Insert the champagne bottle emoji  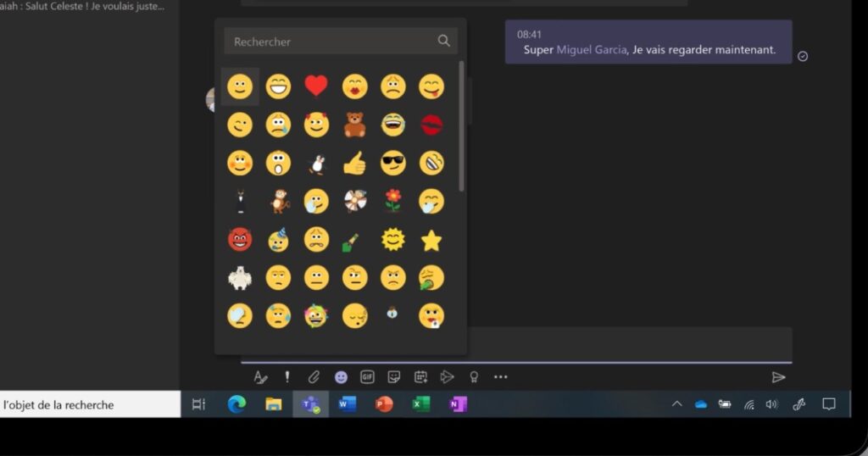click(x=351, y=242)
